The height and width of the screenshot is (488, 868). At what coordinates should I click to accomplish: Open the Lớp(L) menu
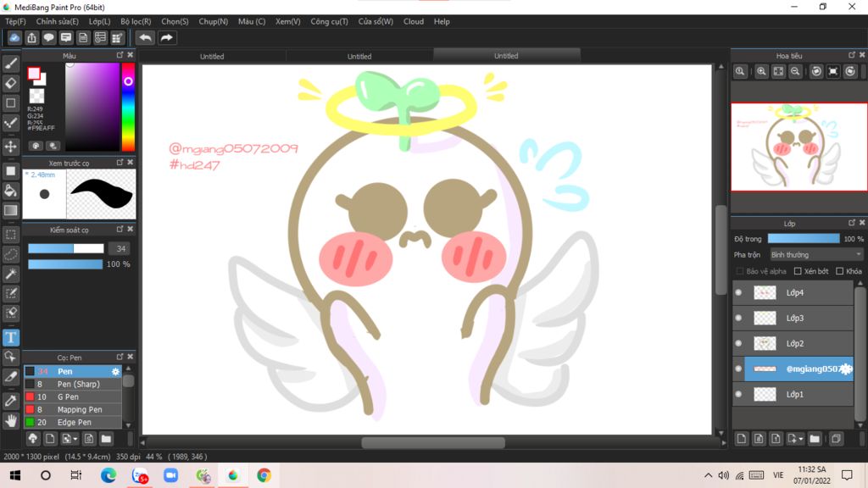coord(100,21)
